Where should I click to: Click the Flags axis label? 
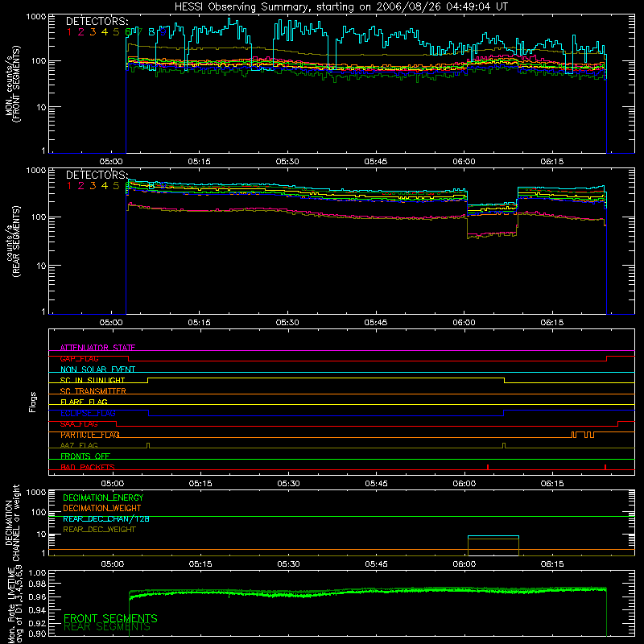33,402
